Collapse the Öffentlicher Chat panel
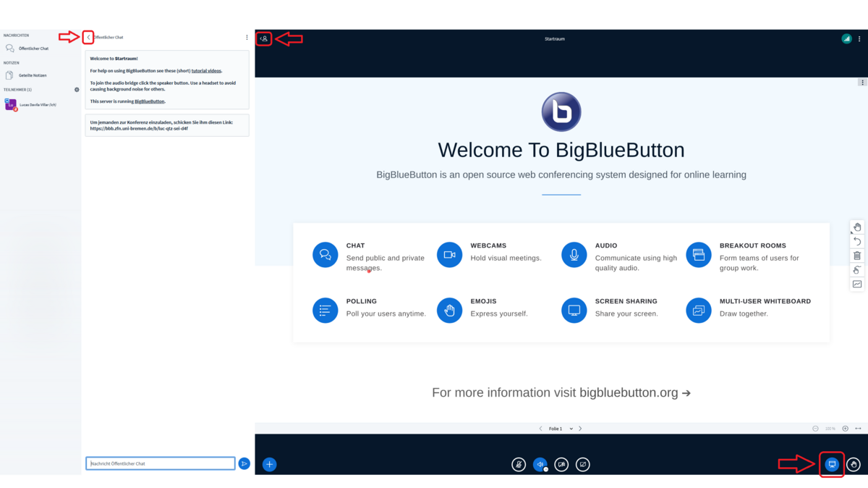 tap(89, 37)
